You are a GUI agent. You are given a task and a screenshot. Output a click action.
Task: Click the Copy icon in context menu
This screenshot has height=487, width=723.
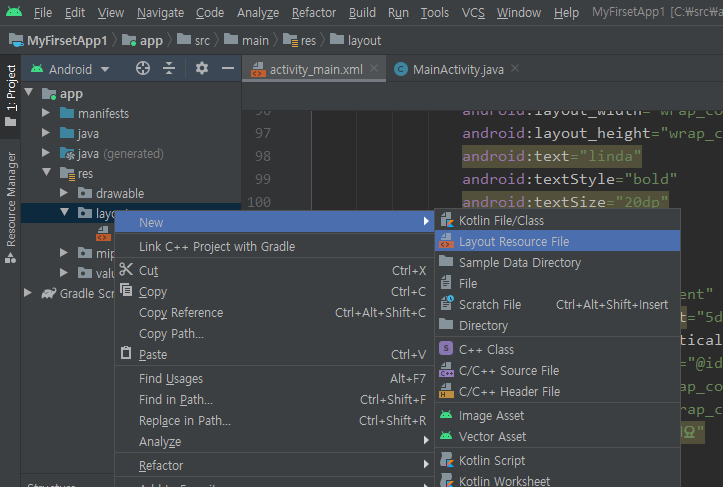click(x=126, y=290)
